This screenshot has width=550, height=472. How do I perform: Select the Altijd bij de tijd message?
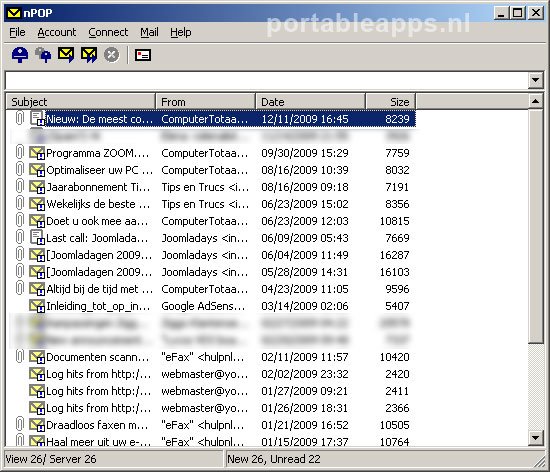(x=210, y=289)
